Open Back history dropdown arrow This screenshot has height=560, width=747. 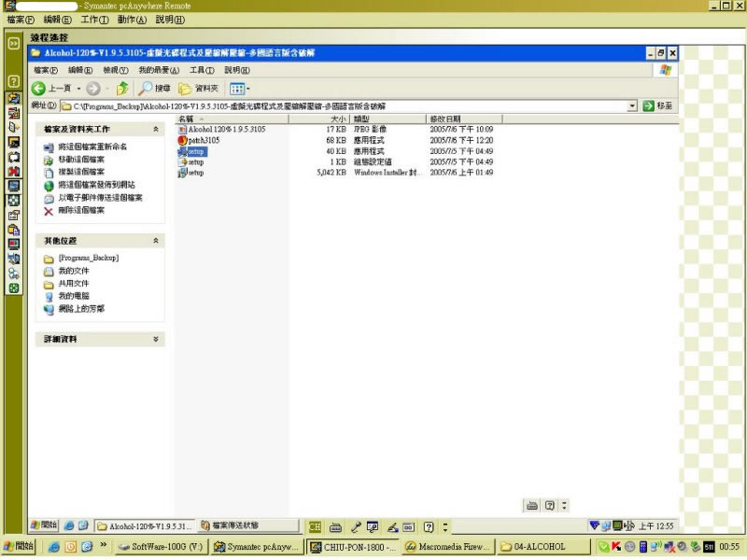click(78, 89)
